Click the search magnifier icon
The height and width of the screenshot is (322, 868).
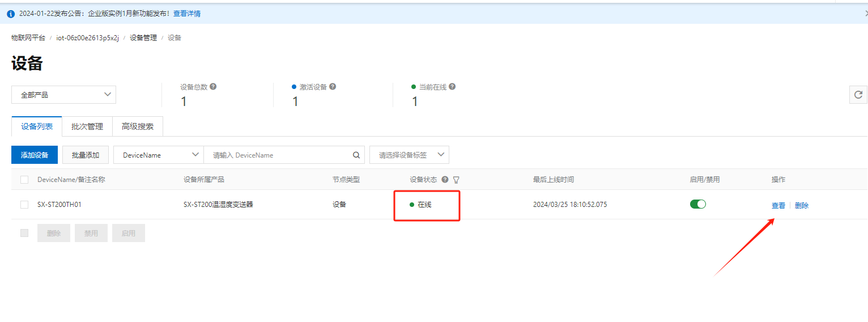[x=356, y=155]
